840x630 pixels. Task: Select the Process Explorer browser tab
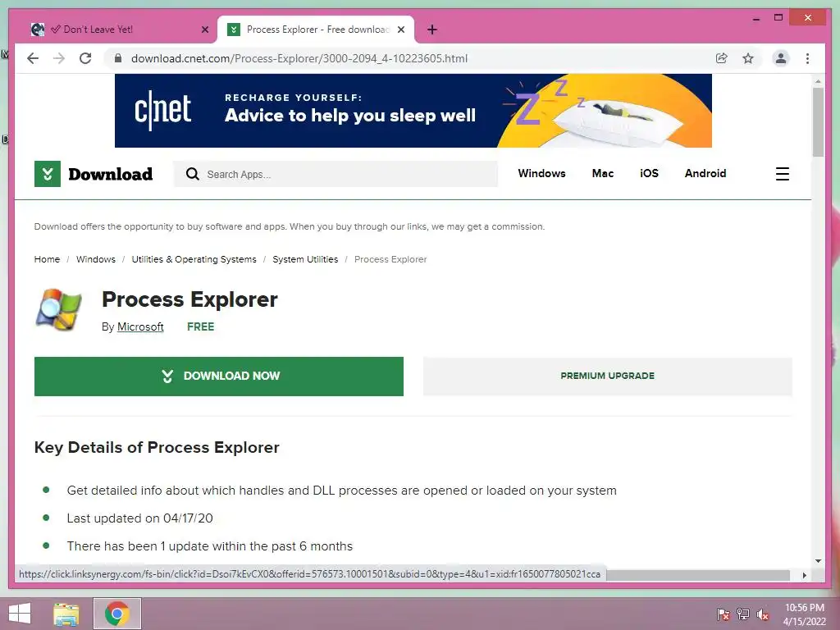[315, 30]
